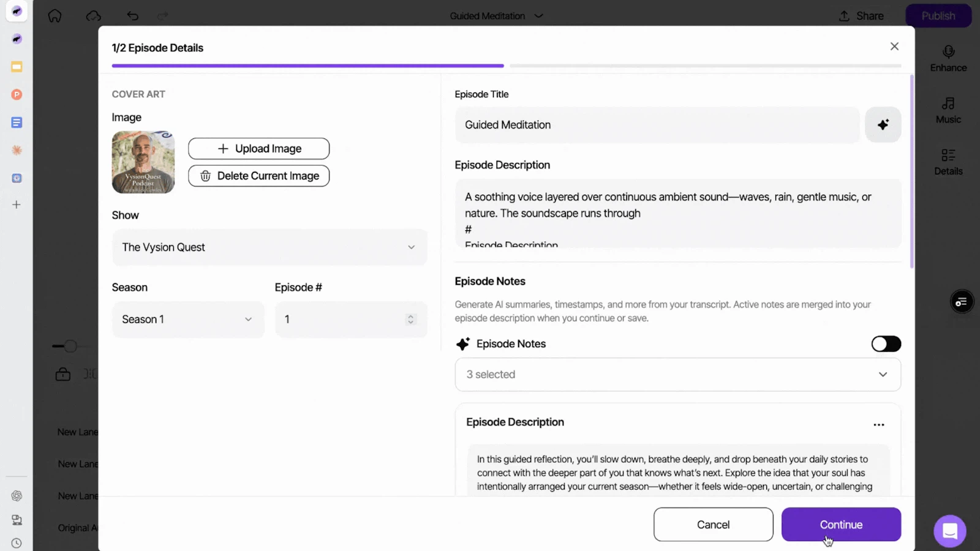Expand the '3 selected' notes dropdown

click(x=677, y=374)
